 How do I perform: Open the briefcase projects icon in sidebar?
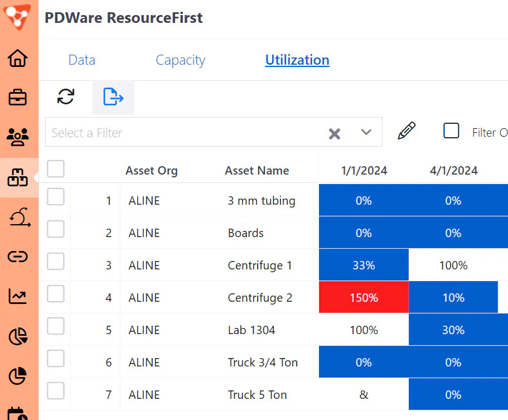17,97
